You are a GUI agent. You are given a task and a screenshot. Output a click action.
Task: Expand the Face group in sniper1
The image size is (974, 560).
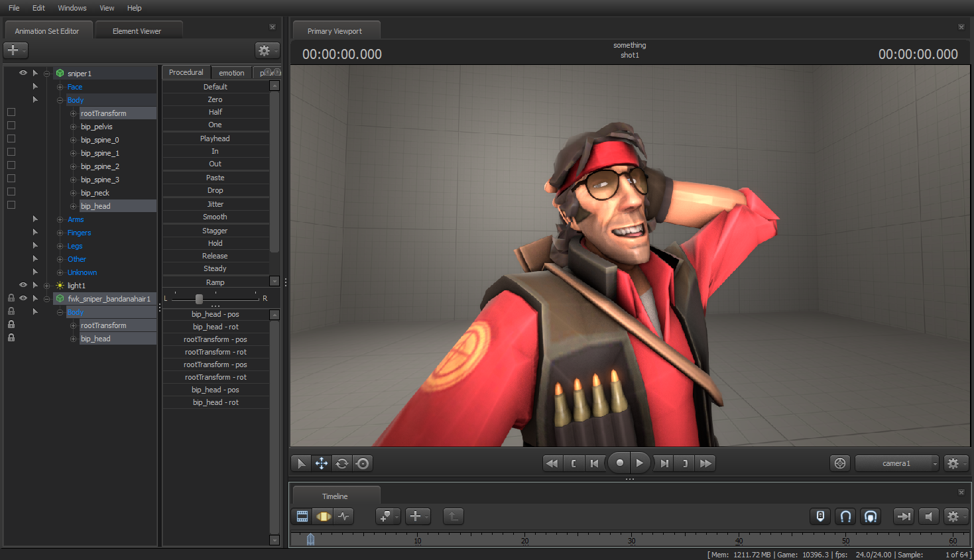60,87
